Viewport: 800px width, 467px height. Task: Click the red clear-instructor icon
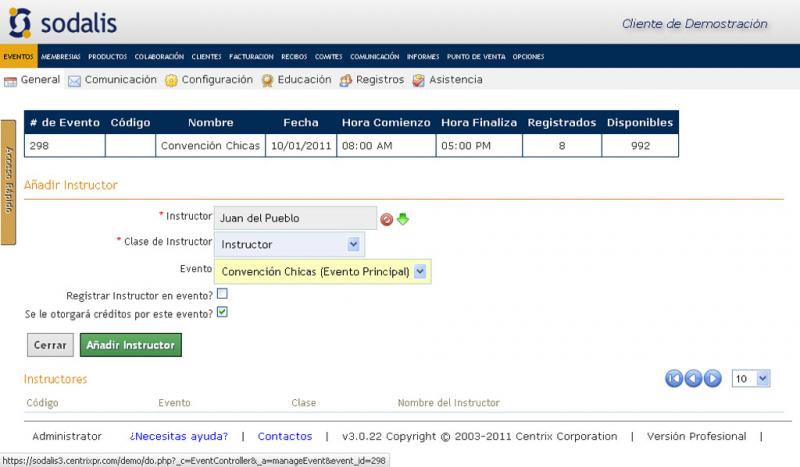pos(387,219)
